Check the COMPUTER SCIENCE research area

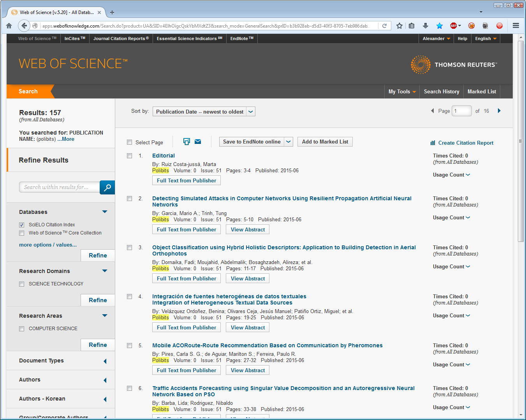point(22,329)
